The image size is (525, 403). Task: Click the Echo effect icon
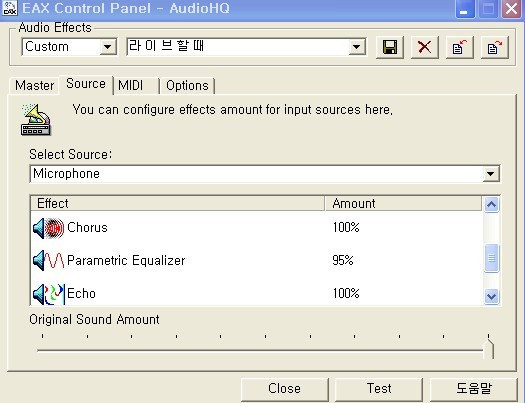point(49,294)
